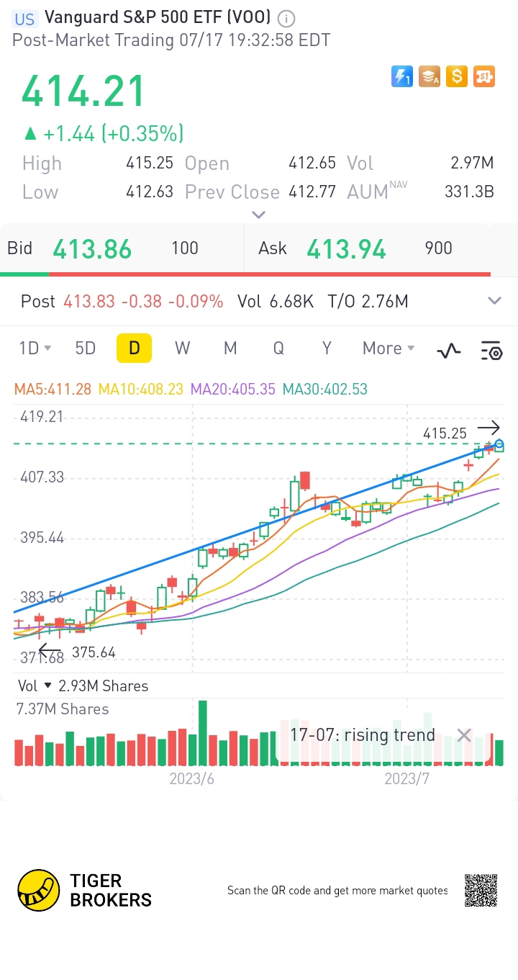Tap the Tiger Brokers logo
This screenshot has width=518, height=980.
tap(85, 891)
